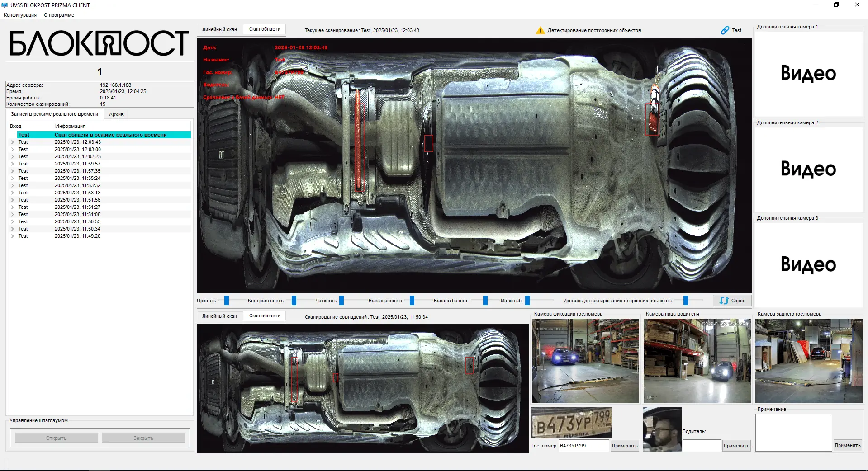This screenshot has width=868, height=471.
Task: Click the Яркость brightness slider handle
Action: coord(227,301)
